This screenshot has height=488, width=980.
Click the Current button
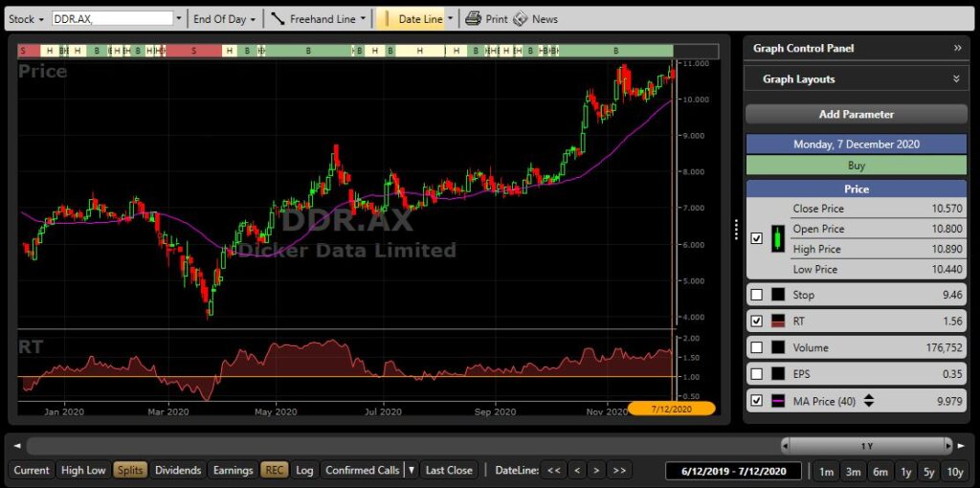(x=32, y=470)
